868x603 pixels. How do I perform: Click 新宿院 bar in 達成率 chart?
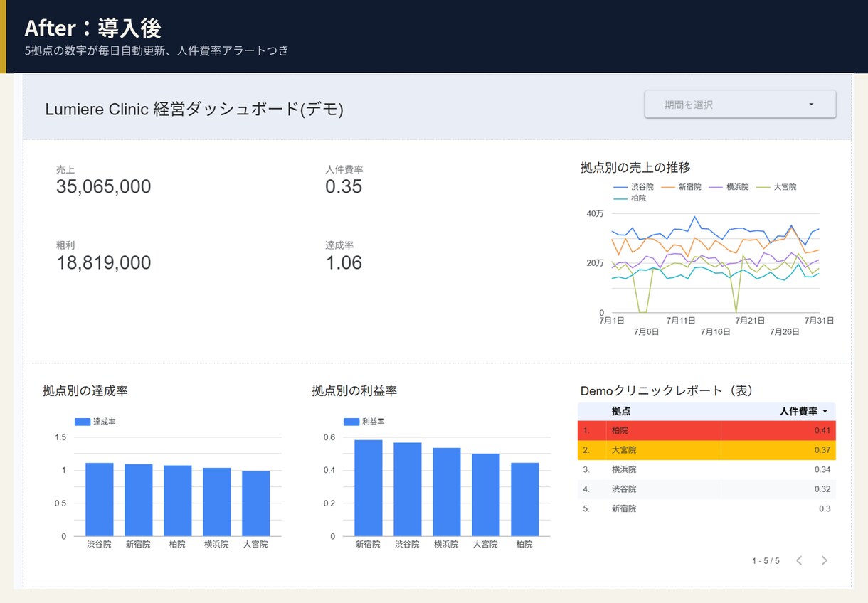pyautogui.click(x=139, y=500)
